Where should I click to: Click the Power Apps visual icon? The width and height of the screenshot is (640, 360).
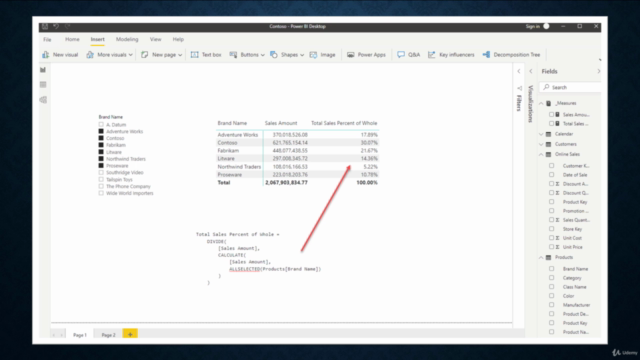tap(351, 55)
